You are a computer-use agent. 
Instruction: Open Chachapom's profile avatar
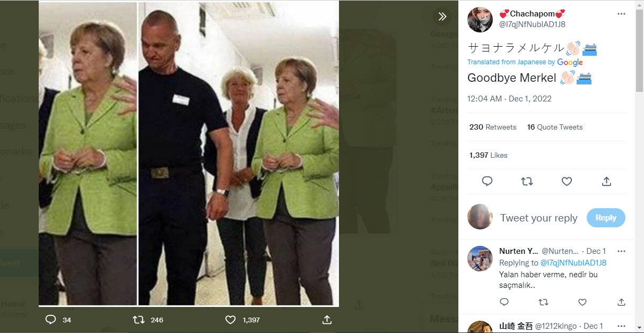coord(480,19)
